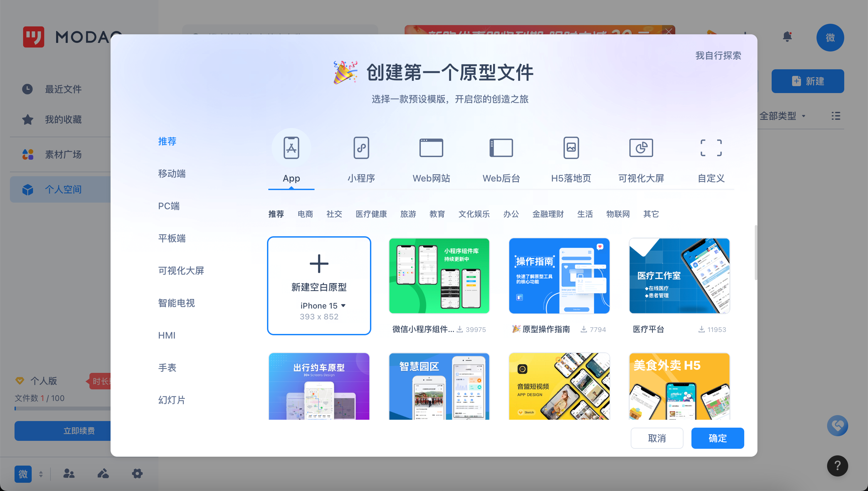Open the iPhone 15 device size dropdown

point(323,306)
